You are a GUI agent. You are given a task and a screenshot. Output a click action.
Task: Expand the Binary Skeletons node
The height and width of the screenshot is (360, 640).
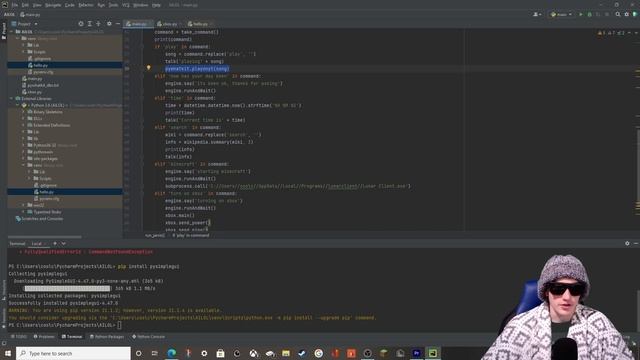click(x=24, y=112)
